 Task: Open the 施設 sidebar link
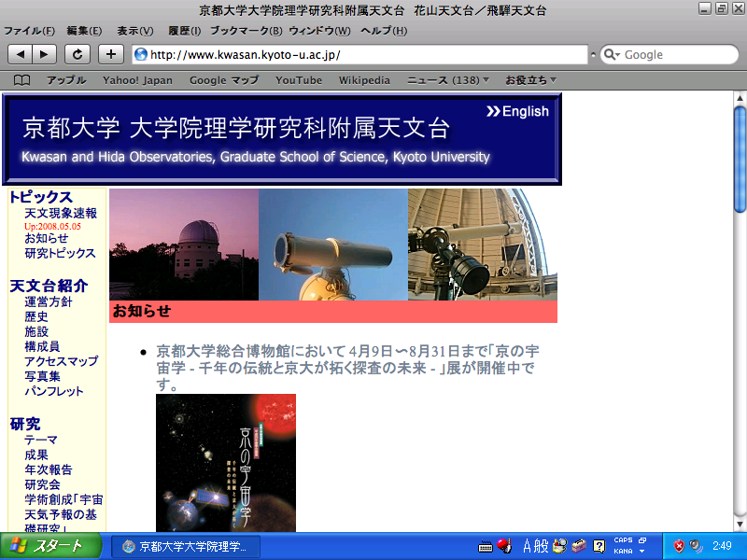[36, 331]
